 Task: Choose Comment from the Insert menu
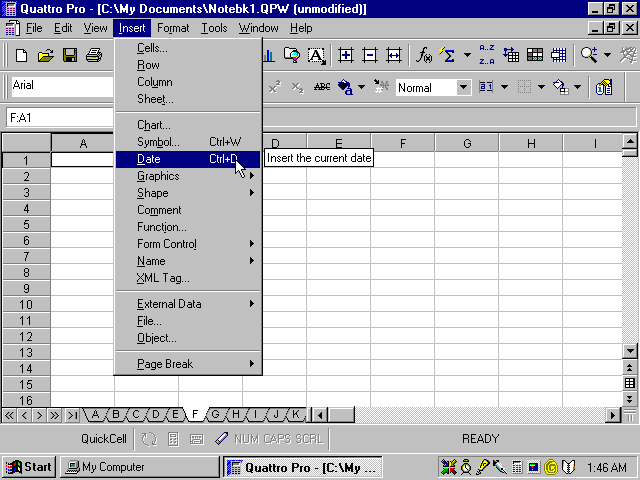[x=188, y=210]
